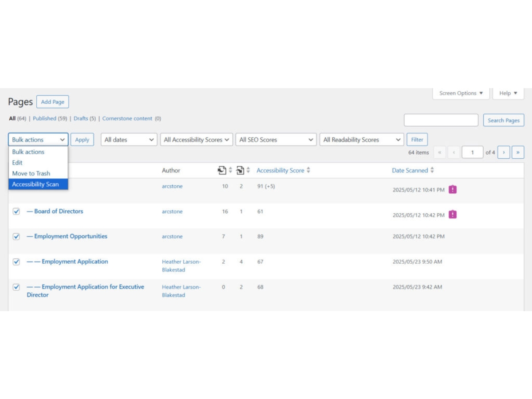The image size is (532, 399).
Task: Toggle Board of Directors checkbox
Action: pyautogui.click(x=16, y=211)
